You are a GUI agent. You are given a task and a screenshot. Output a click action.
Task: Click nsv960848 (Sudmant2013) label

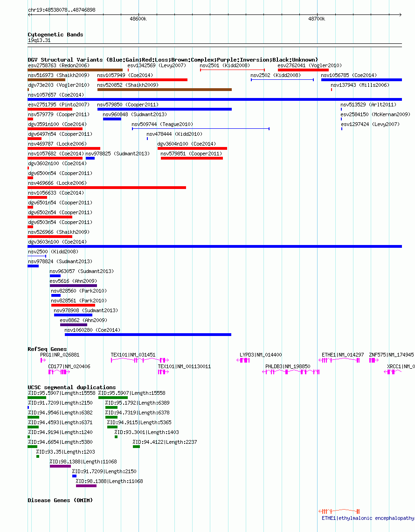coord(135,115)
